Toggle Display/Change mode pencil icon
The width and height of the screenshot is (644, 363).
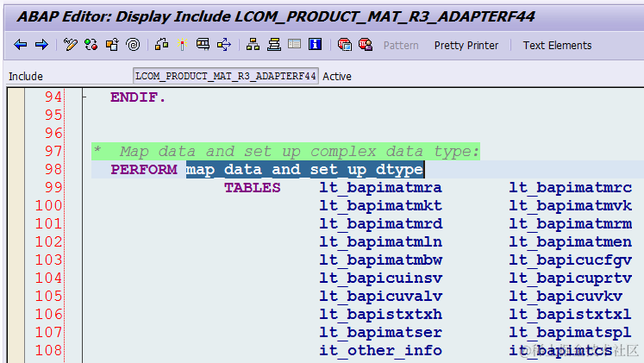pyautogui.click(x=70, y=44)
